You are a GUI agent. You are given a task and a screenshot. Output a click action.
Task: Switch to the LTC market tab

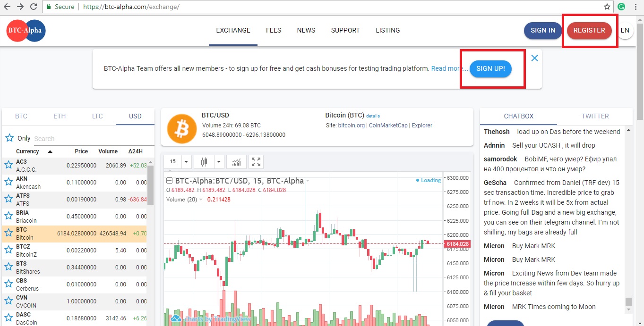pyautogui.click(x=97, y=116)
